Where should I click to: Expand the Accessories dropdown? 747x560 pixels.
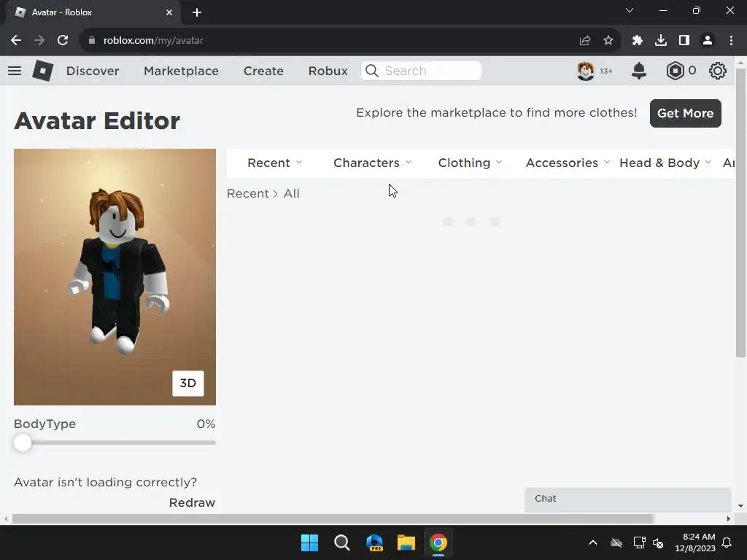pyautogui.click(x=568, y=163)
